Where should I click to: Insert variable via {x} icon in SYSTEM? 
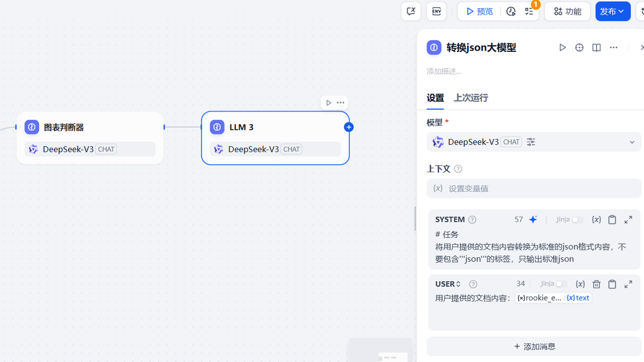coord(596,220)
